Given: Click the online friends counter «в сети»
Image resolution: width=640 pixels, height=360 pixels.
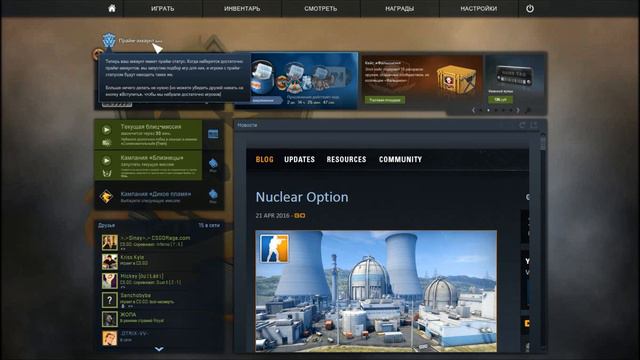Looking at the screenshot, I should pos(209,225).
